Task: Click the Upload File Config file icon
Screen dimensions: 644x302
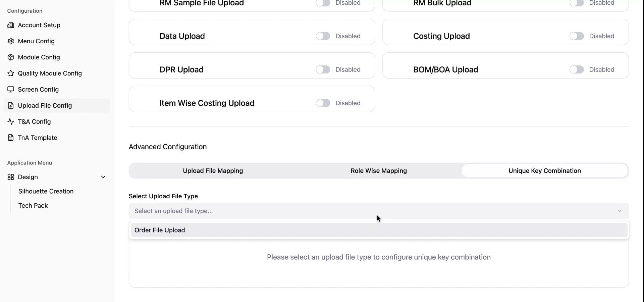Action: 11,106
